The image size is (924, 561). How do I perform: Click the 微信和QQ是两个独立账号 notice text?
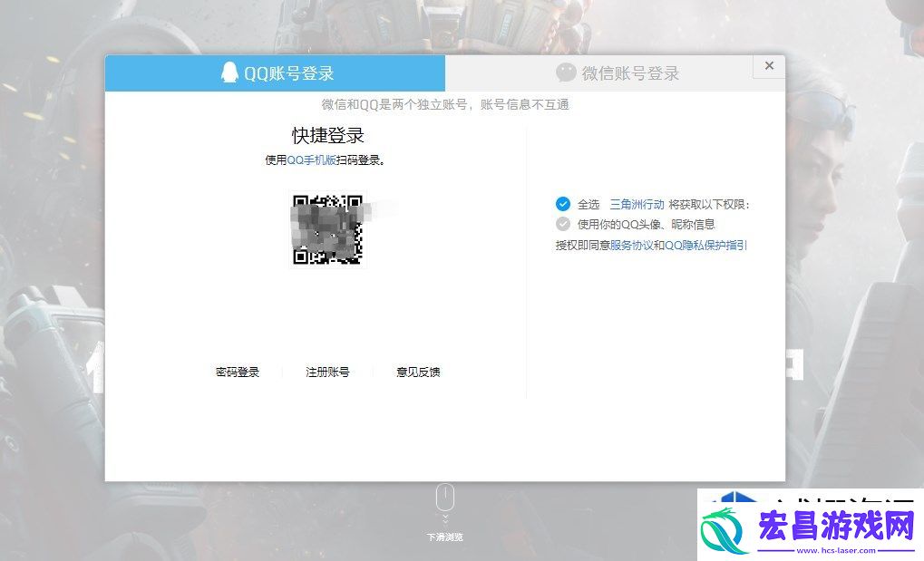[x=445, y=105]
